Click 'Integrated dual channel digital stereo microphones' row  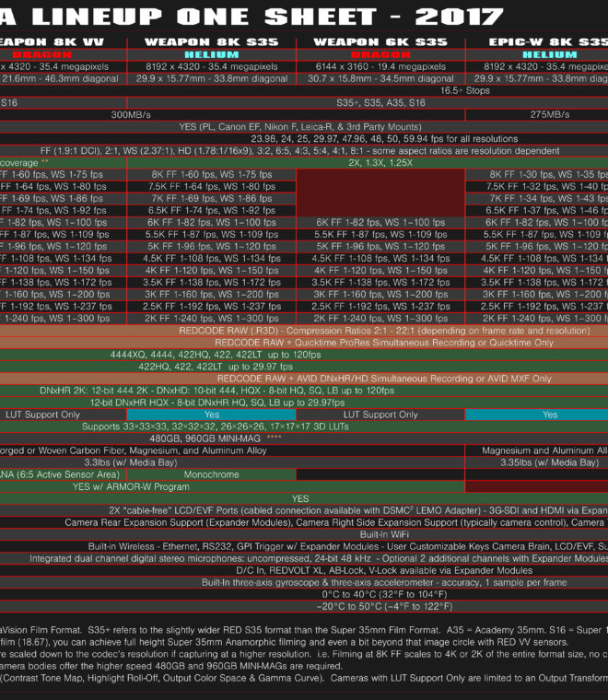[304, 559]
